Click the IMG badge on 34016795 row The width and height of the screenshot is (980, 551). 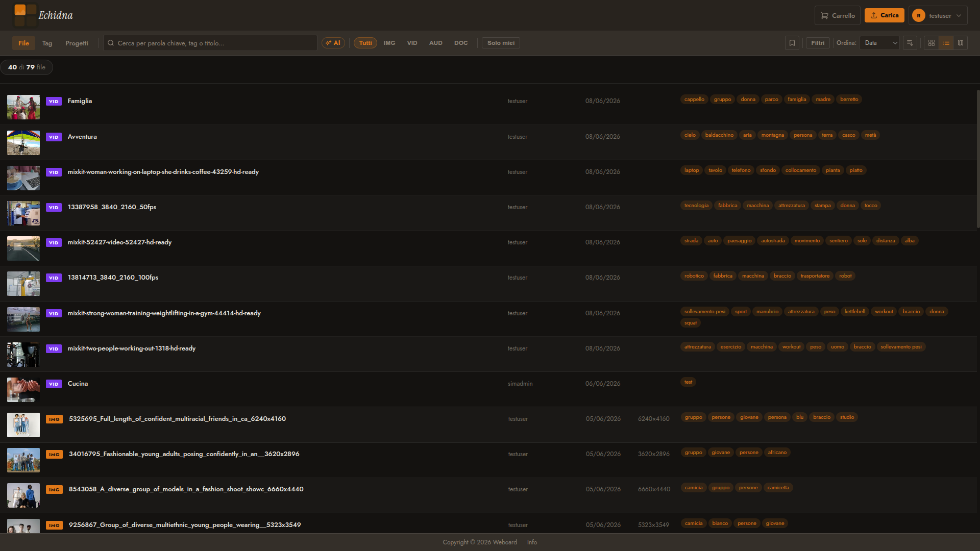[x=54, y=455]
